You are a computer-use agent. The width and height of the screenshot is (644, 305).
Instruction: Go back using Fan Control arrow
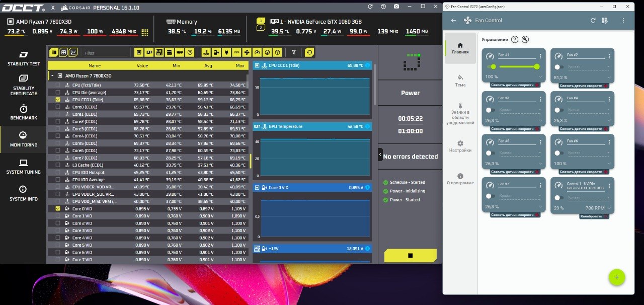pos(453,21)
